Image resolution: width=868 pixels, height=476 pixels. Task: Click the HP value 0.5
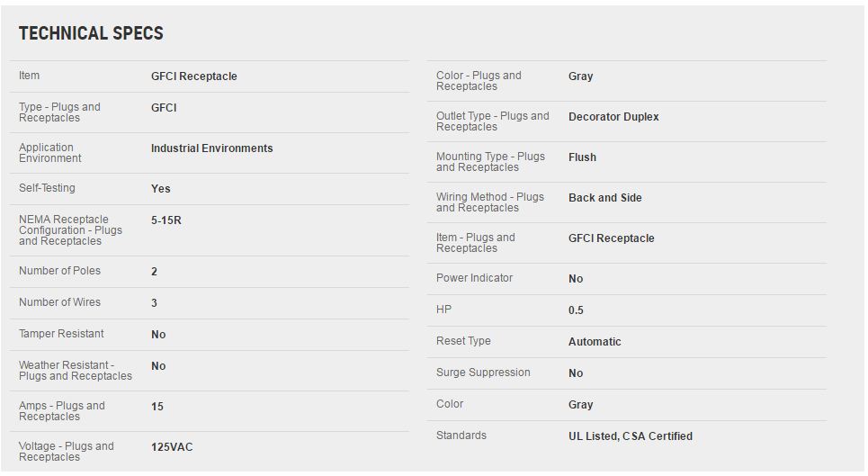tap(576, 310)
